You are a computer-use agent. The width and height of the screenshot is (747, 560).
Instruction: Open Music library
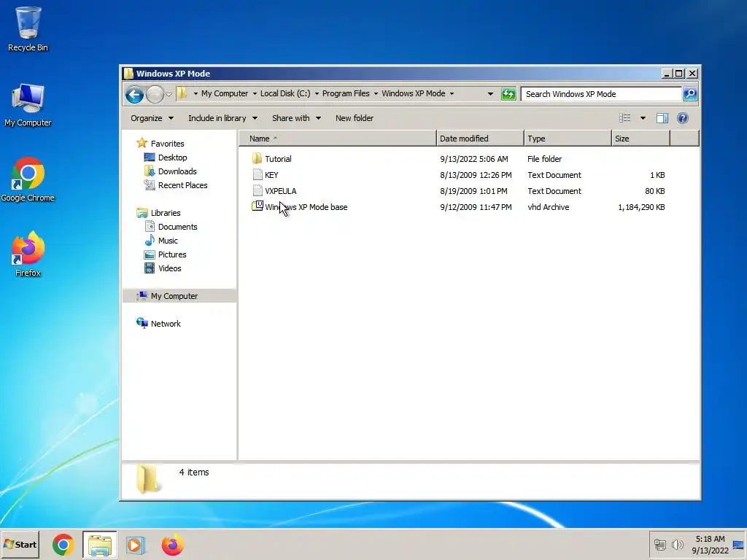tap(168, 241)
